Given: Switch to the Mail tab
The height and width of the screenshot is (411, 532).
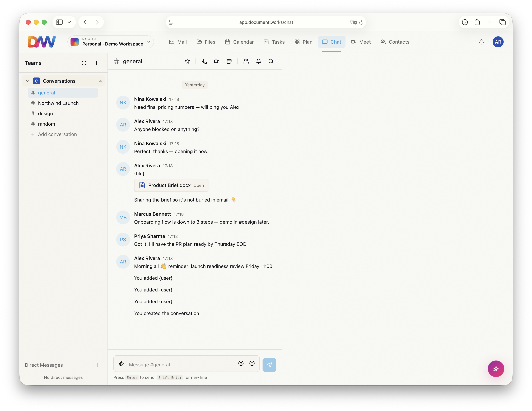Looking at the screenshot, I should click(x=178, y=42).
